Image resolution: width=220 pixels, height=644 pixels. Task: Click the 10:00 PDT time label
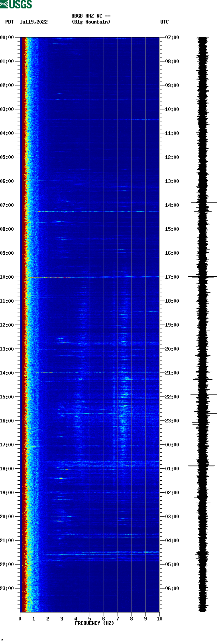7,277
